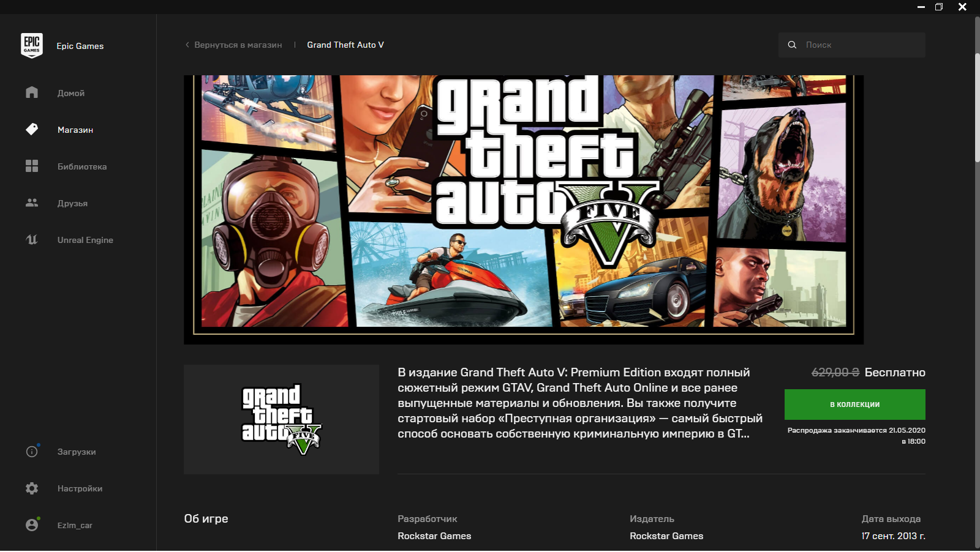Click the 'Grand Theft Auto V' breadcrumb title

[345, 45]
